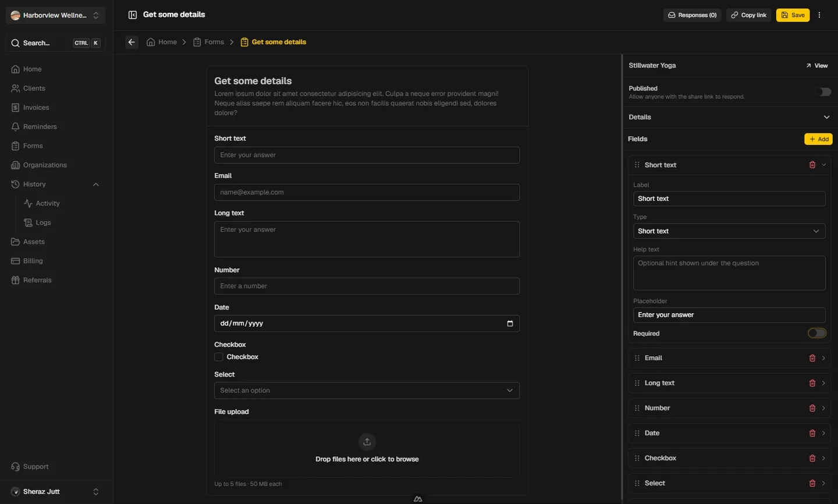Click the file upload arrow icon
The width and height of the screenshot is (838, 504).
tap(367, 442)
